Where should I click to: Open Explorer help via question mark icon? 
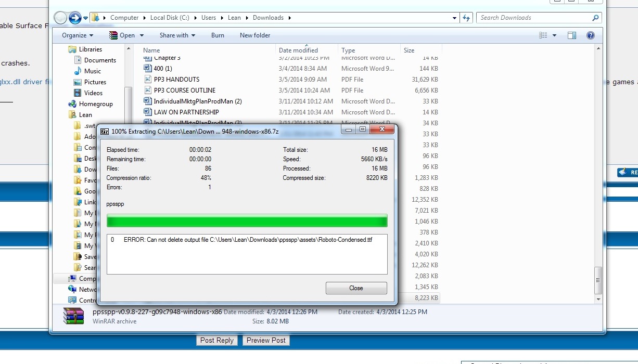click(590, 35)
